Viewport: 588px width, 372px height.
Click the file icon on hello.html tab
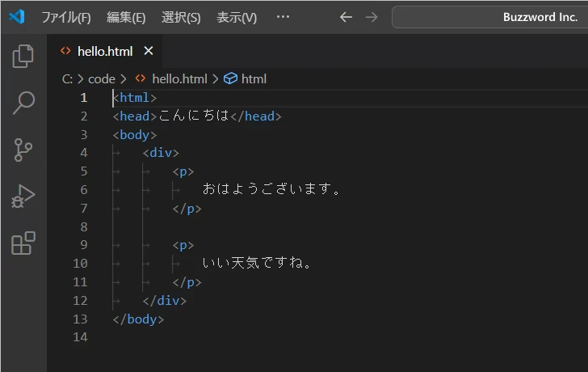click(65, 51)
